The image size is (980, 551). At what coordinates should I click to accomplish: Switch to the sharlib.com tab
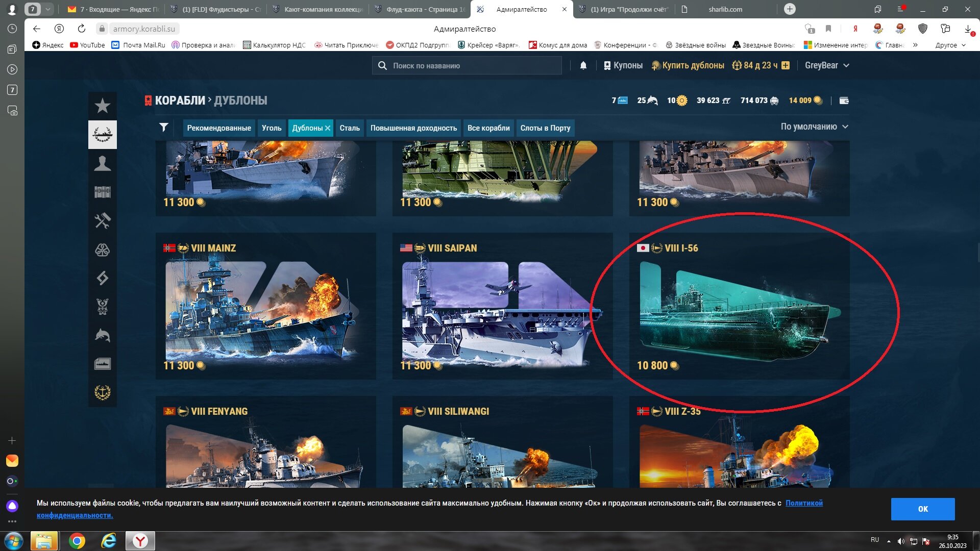[725, 9]
